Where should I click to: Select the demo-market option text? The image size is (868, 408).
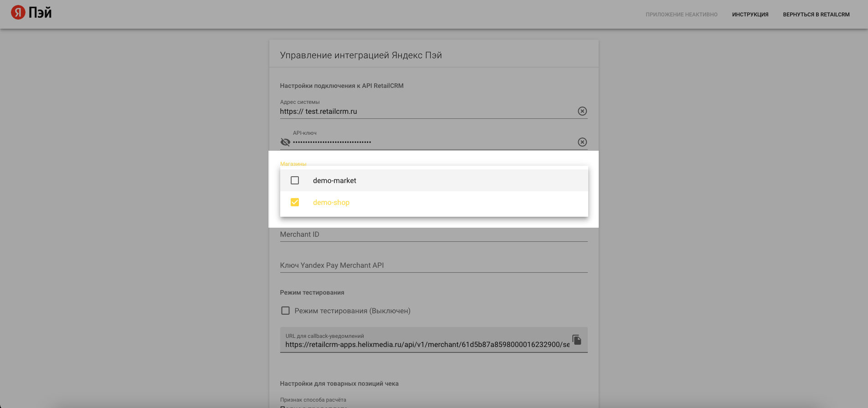pos(334,180)
